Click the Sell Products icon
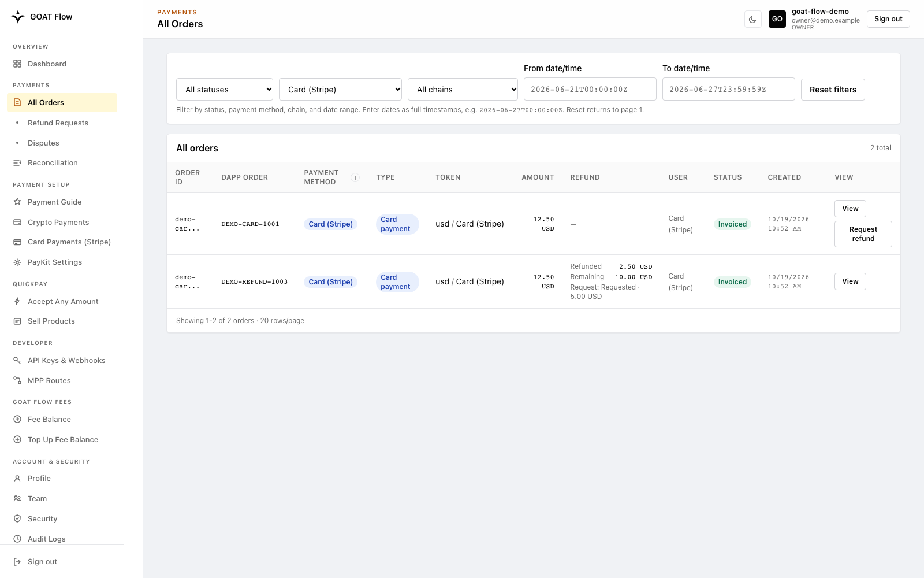 pyautogui.click(x=17, y=321)
